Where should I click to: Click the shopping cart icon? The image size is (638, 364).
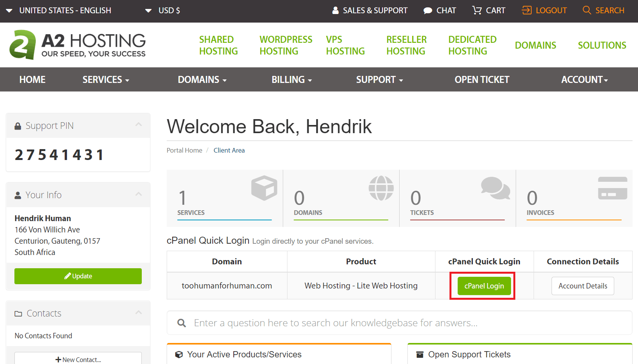pos(477,11)
